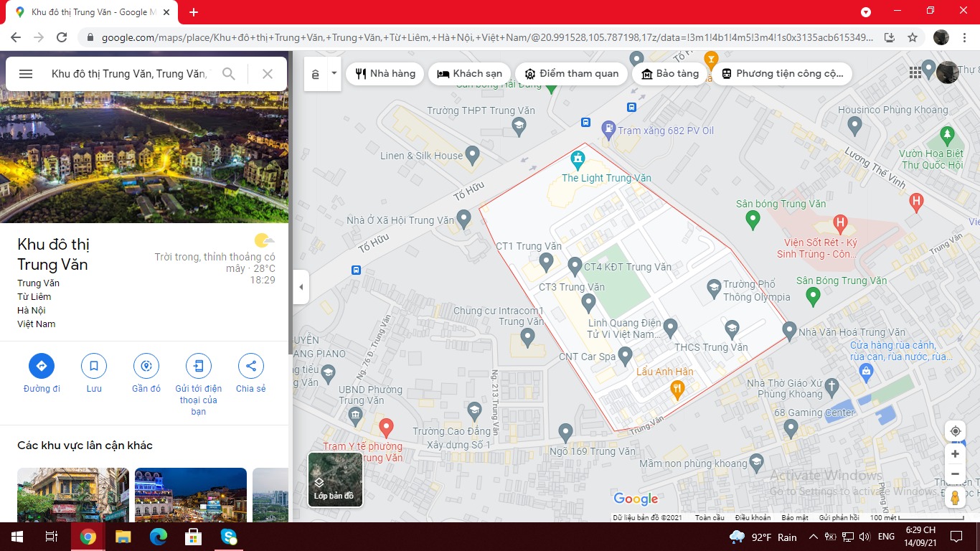The height and width of the screenshot is (551, 980).
Task: Open a new Chrome tab
Action: 194,12
